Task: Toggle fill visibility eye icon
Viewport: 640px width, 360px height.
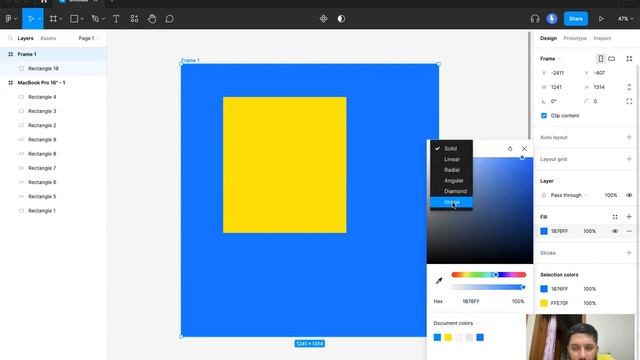Action: 615,231
